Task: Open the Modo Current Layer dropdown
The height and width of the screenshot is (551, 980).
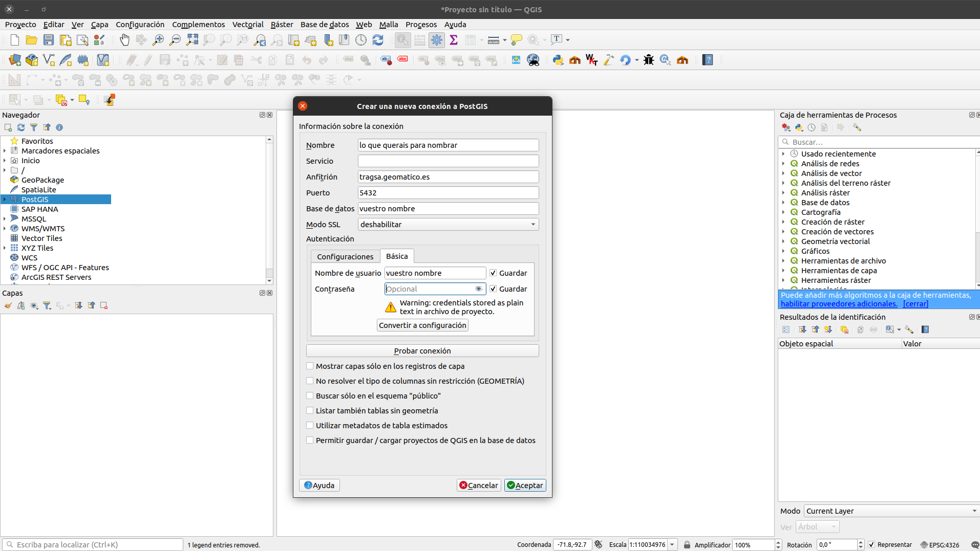Action: pos(891,511)
